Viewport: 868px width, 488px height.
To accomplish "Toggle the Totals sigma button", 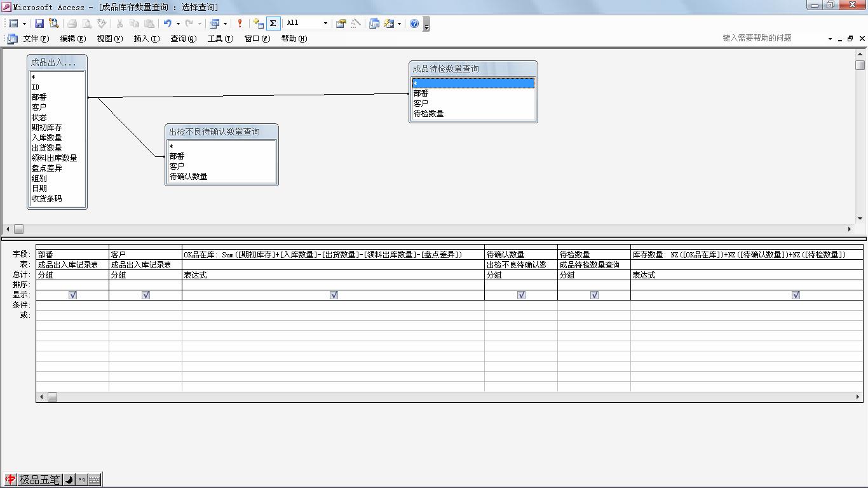I will 273,24.
